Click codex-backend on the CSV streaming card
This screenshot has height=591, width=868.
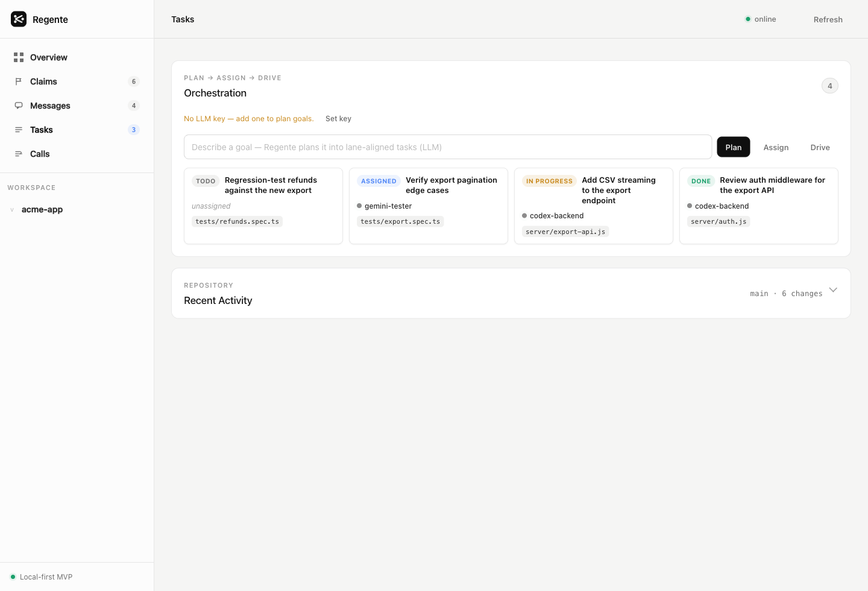click(x=556, y=215)
